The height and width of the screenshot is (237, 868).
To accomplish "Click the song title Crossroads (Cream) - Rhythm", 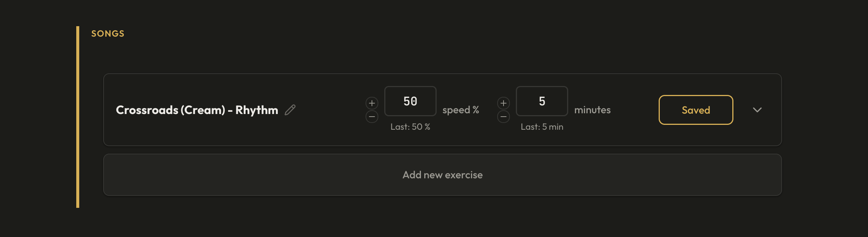I will (196, 110).
